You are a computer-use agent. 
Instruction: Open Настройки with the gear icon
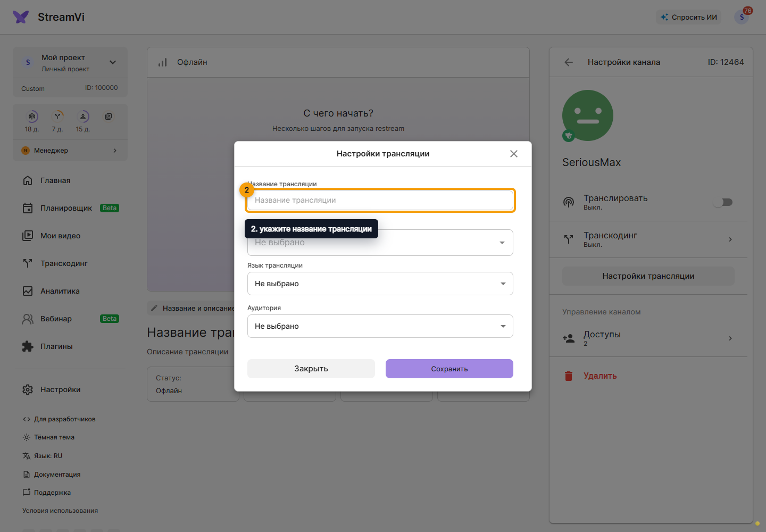[28, 389]
